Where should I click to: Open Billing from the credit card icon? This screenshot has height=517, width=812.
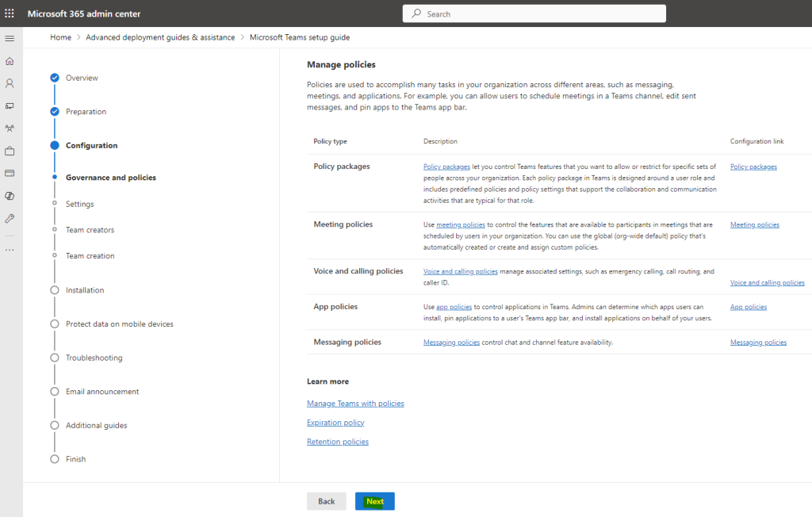click(10, 173)
